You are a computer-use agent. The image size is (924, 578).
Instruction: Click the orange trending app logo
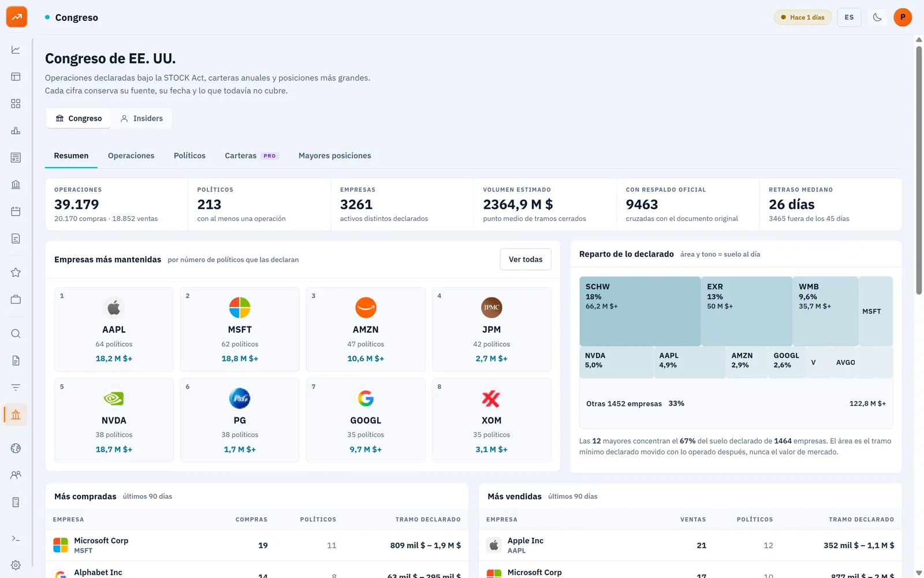click(x=17, y=17)
